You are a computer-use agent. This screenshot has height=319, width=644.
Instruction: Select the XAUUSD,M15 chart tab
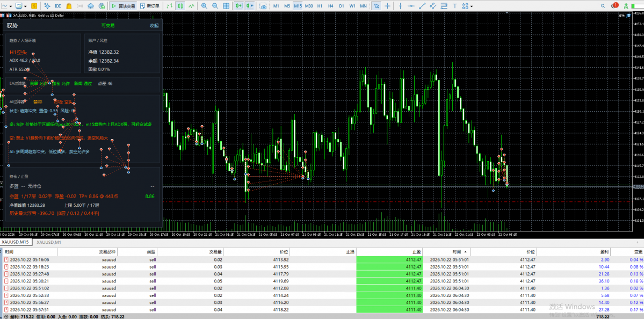pos(15,242)
